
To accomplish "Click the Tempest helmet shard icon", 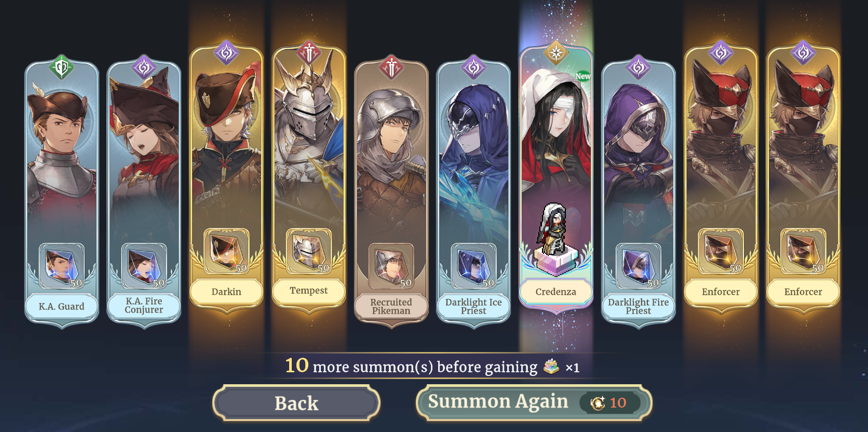I will coord(309,251).
